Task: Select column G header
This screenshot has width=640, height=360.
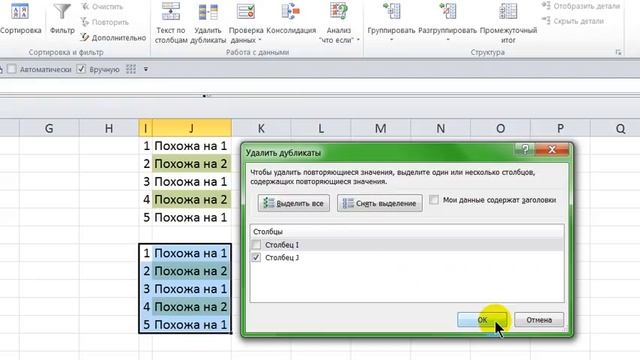Action: tap(49, 128)
